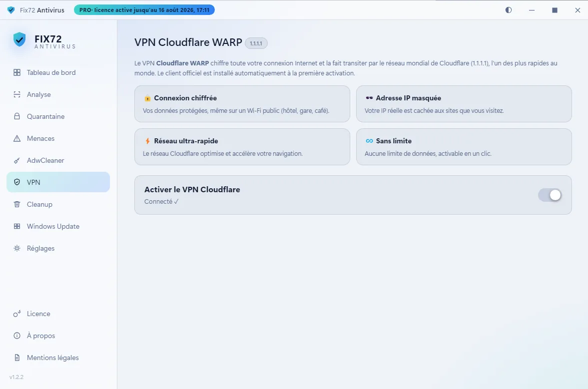Image resolution: width=588 pixels, height=389 pixels.
Task: Select the VPN menu item
Action: coord(58,182)
